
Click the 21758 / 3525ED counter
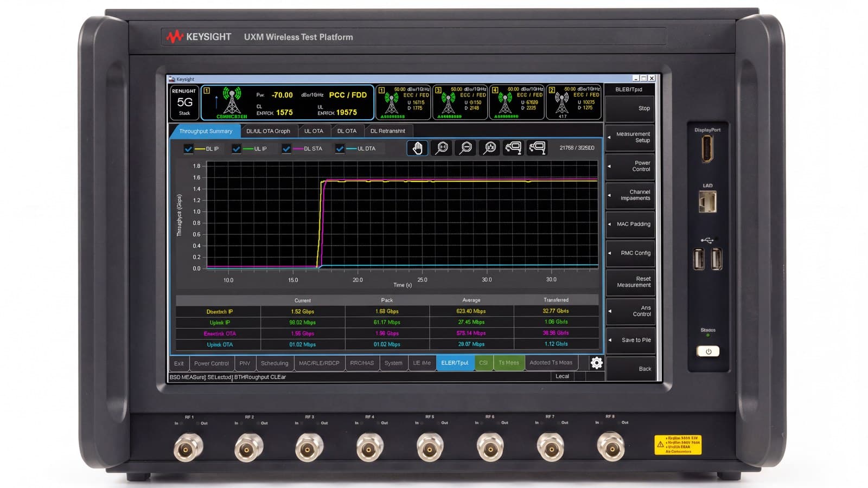tap(577, 148)
